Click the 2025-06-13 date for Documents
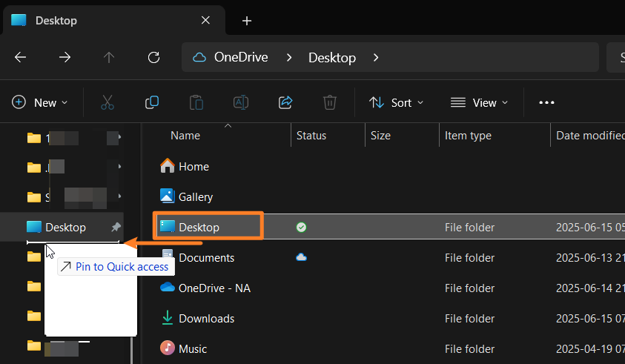Image resolution: width=625 pixels, height=364 pixels. [x=590, y=258]
